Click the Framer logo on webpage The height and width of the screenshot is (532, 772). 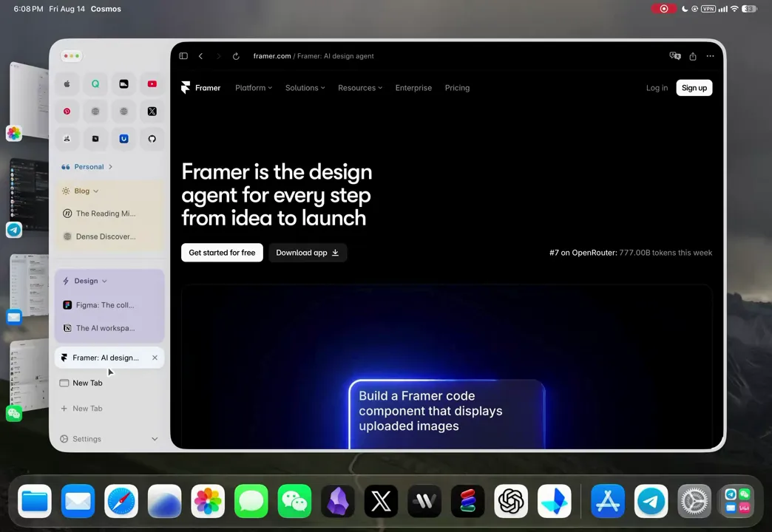point(200,88)
